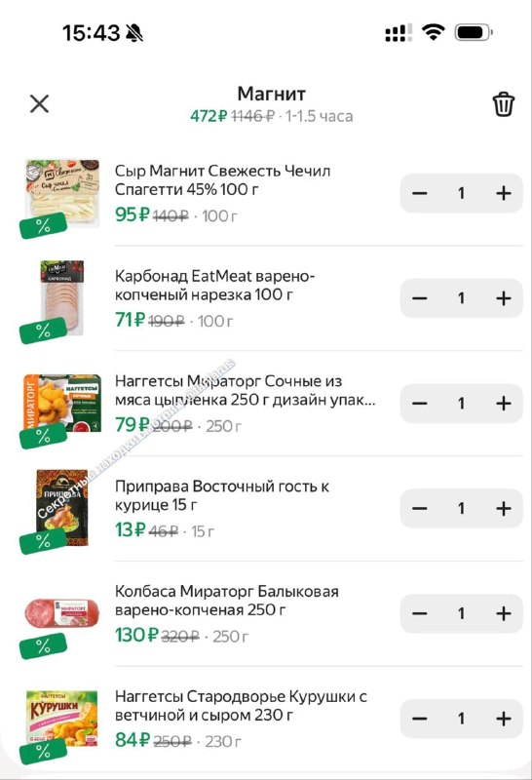
Task: Open the Приправа Восточный гость product title
Action: click(222, 495)
